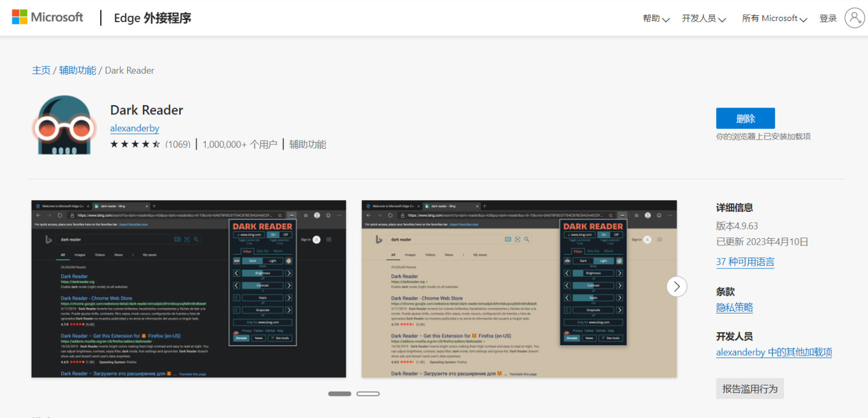
Task: Expand the 开发人员 dropdown menu
Action: pyautogui.click(x=704, y=19)
